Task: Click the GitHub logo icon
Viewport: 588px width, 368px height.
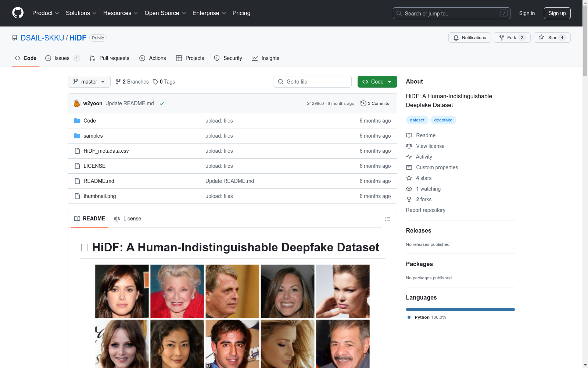Action: pyautogui.click(x=18, y=13)
